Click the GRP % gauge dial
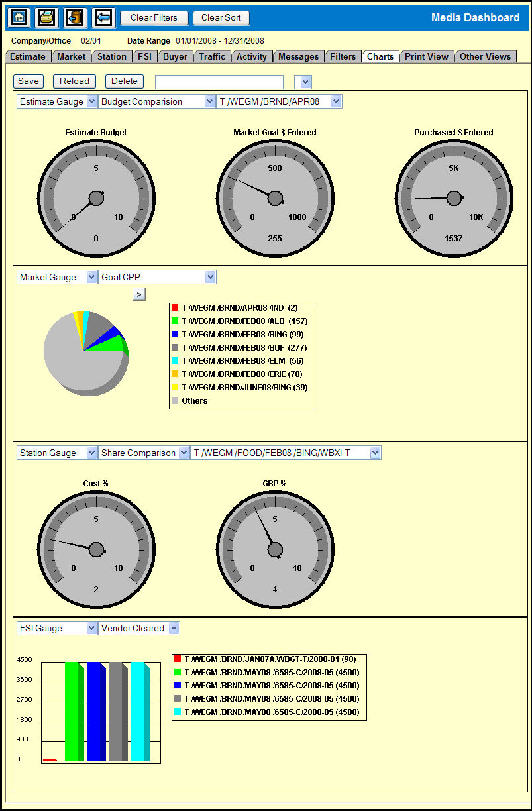This screenshot has width=532, height=811. point(275,549)
